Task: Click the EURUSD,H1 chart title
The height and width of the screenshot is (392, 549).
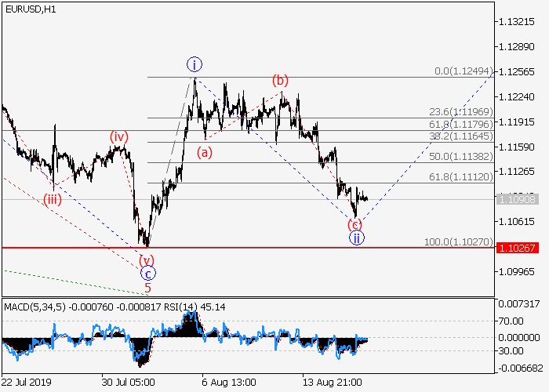Action: [30, 9]
